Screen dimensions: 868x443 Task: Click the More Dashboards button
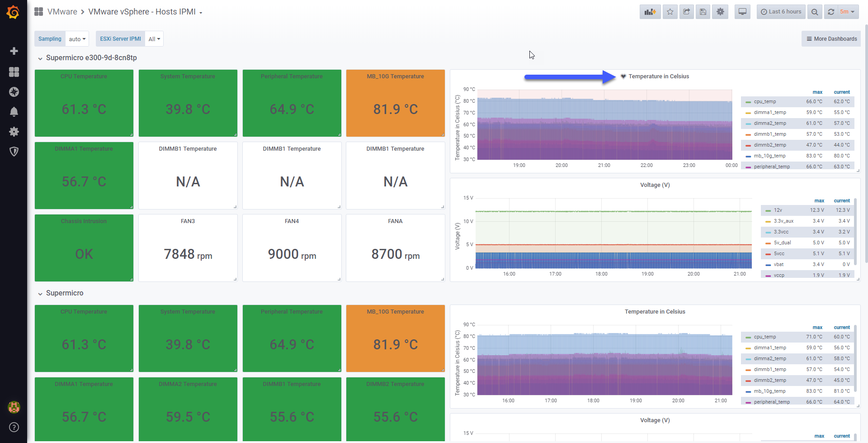click(831, 39)
